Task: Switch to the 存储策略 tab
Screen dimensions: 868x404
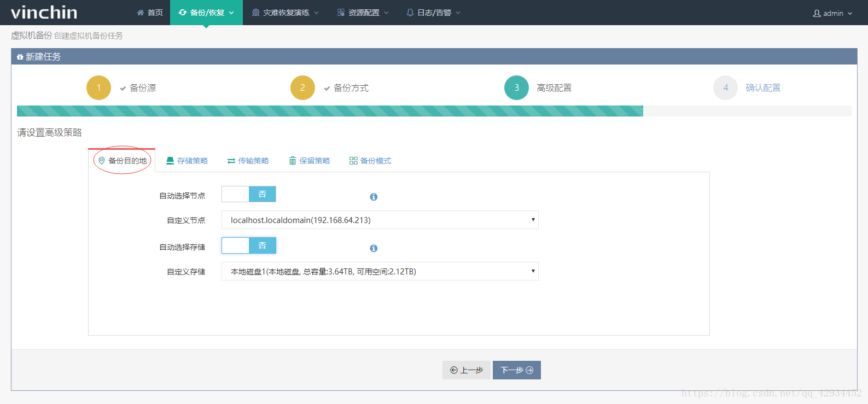Action: pyautogui.click(x=187, y=161)
